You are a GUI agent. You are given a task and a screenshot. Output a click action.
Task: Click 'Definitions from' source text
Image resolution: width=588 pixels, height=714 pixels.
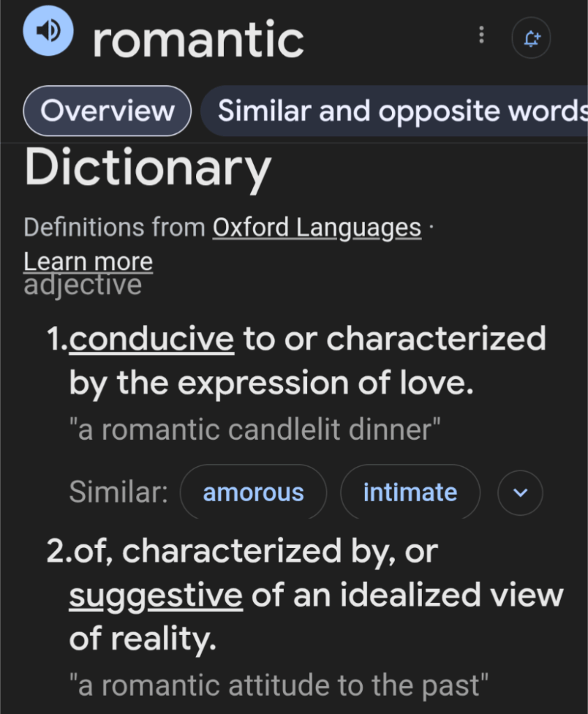tap(114, 228)
